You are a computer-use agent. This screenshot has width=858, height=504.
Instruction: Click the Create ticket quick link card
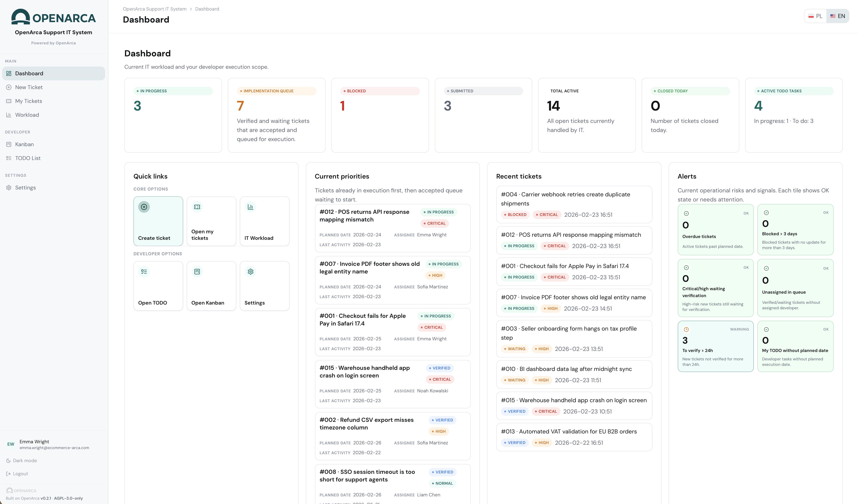pos(158,221)
